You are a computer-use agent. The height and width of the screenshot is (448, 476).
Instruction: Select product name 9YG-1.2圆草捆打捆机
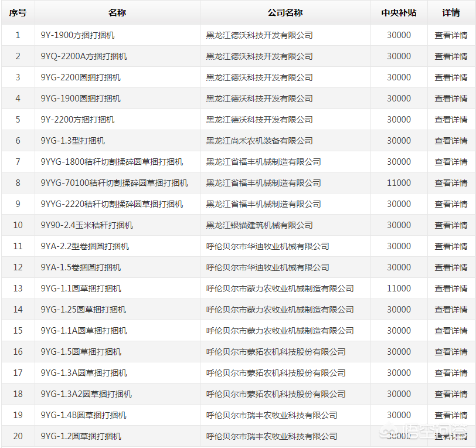point(81,436)
